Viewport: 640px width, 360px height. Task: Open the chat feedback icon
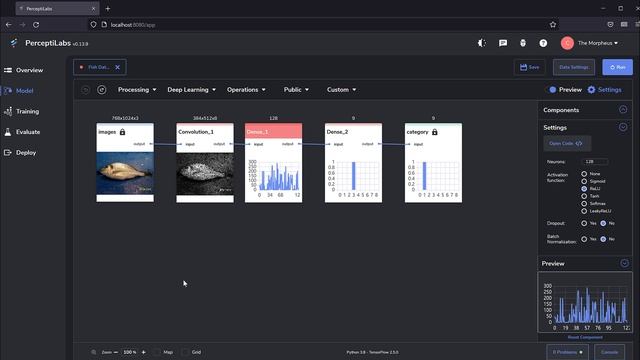pyautogui.click(x=503, y=43)
